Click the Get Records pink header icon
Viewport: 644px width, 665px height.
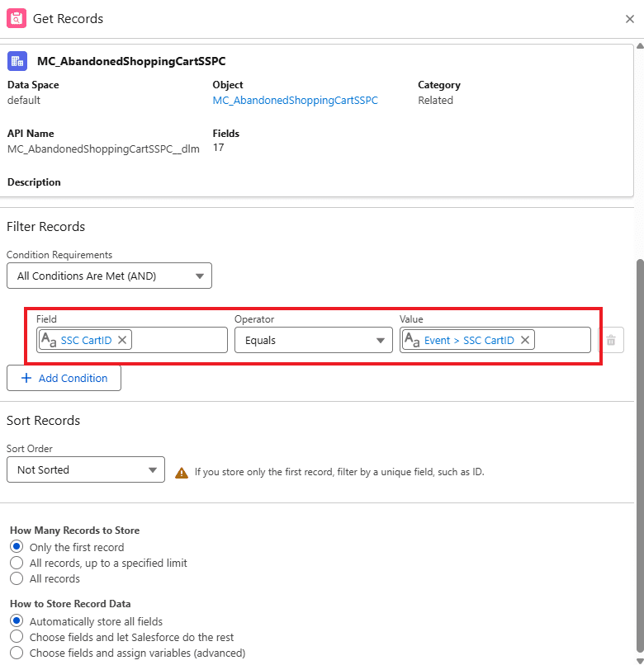point(17,19)
